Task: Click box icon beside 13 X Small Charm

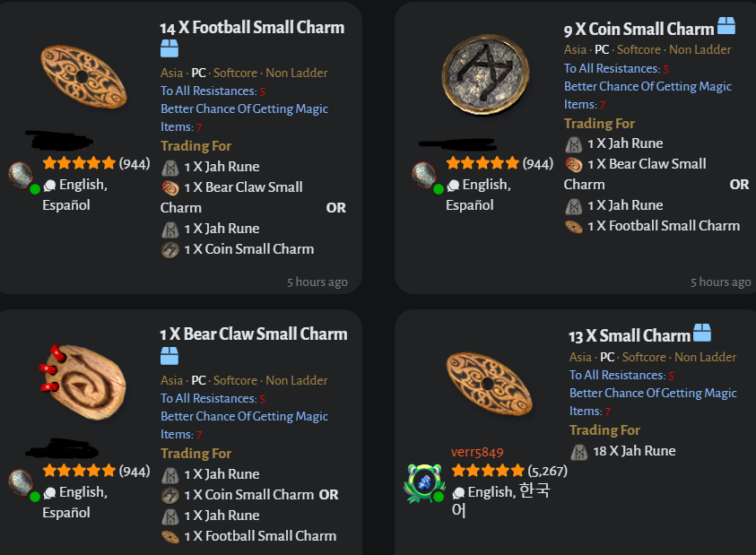Action: pos(702,334)
